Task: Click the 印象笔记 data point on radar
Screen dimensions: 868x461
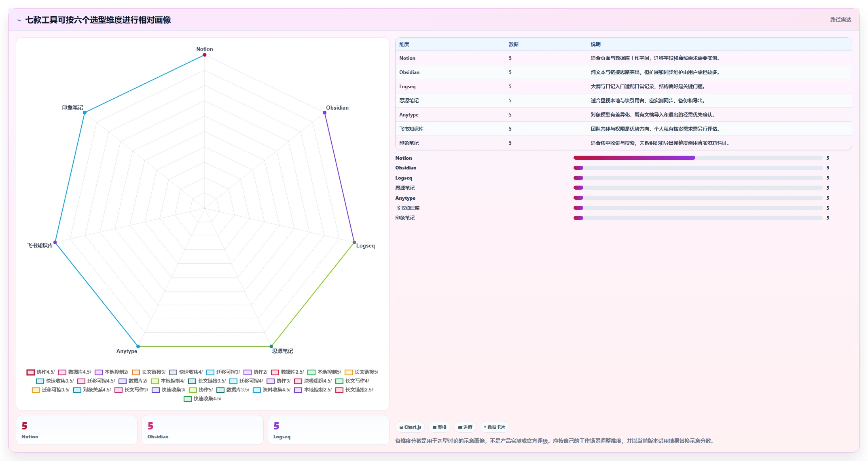Action: coord(85,113)
